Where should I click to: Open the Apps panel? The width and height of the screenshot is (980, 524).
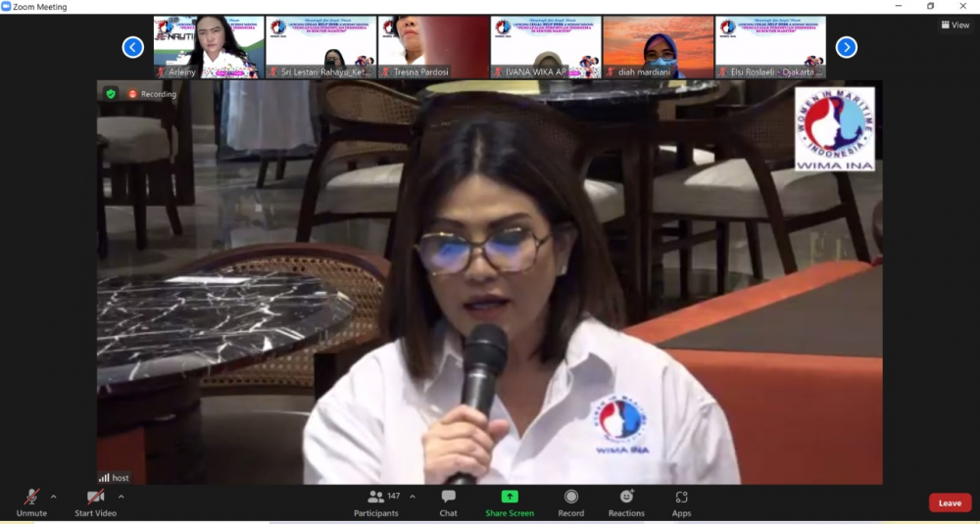point(681,502)
